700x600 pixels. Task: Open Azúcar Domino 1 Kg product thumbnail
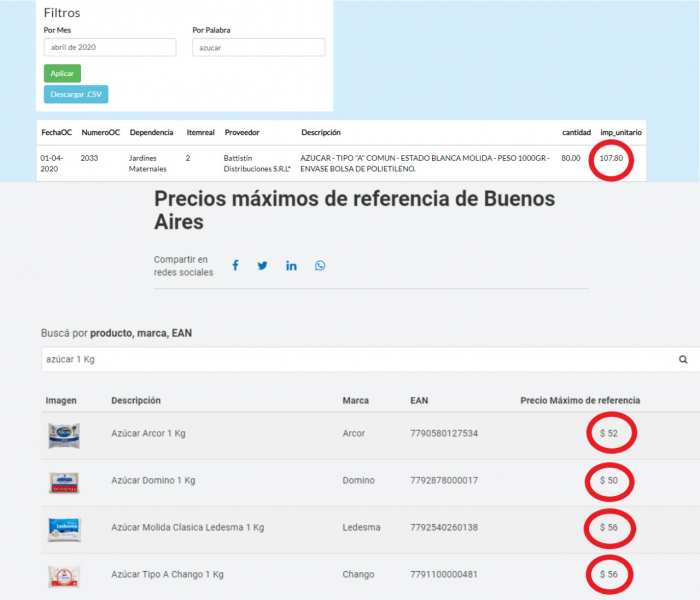click(x=64, y=483)
